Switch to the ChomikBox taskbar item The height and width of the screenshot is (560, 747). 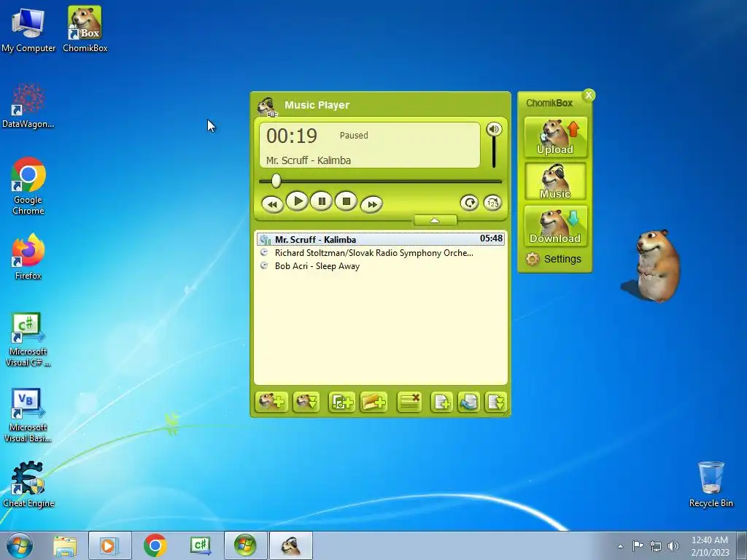pos(291,545)
